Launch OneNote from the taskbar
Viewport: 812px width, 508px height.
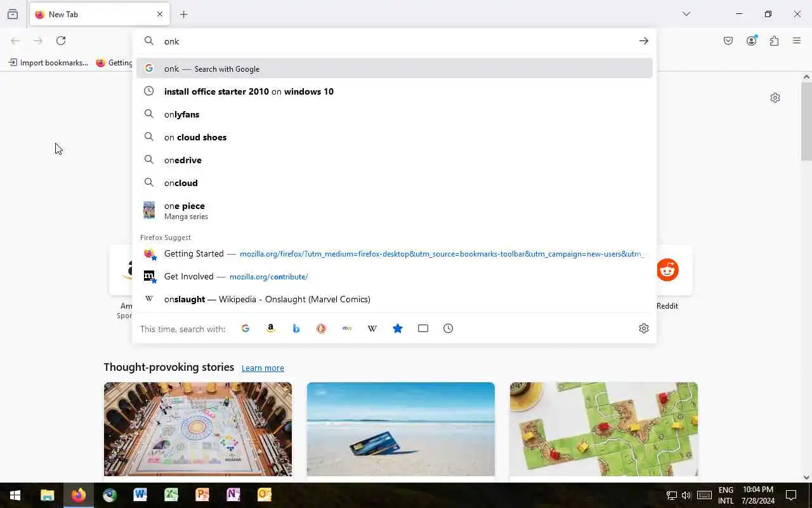coord(233,495)
